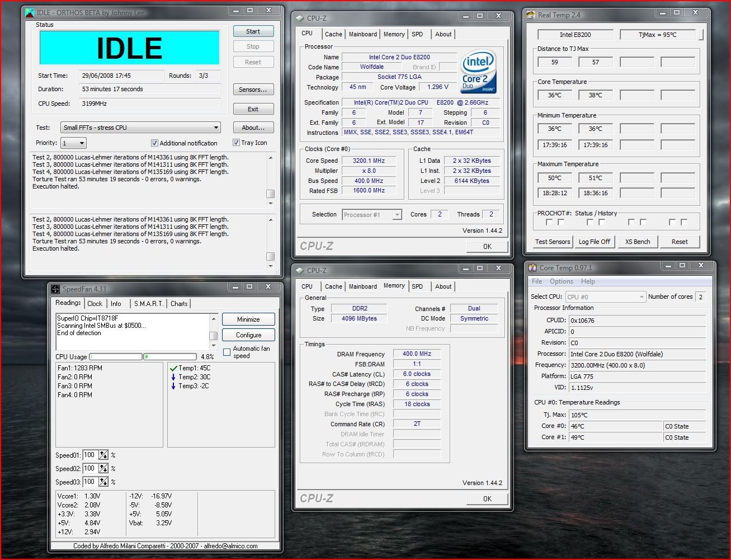731x560 pixels.
Task: Click the scrollbar of the lower ORTHOS log
Action: pos(271,242)
